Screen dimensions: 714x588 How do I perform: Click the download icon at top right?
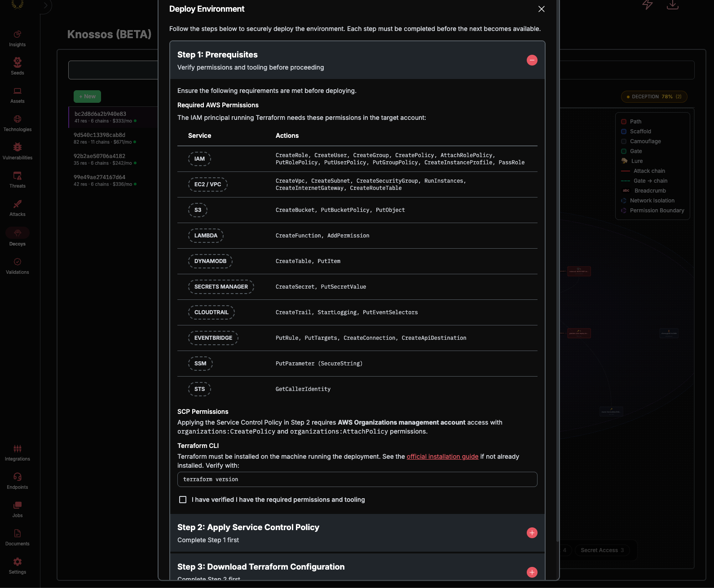point(673,4)
